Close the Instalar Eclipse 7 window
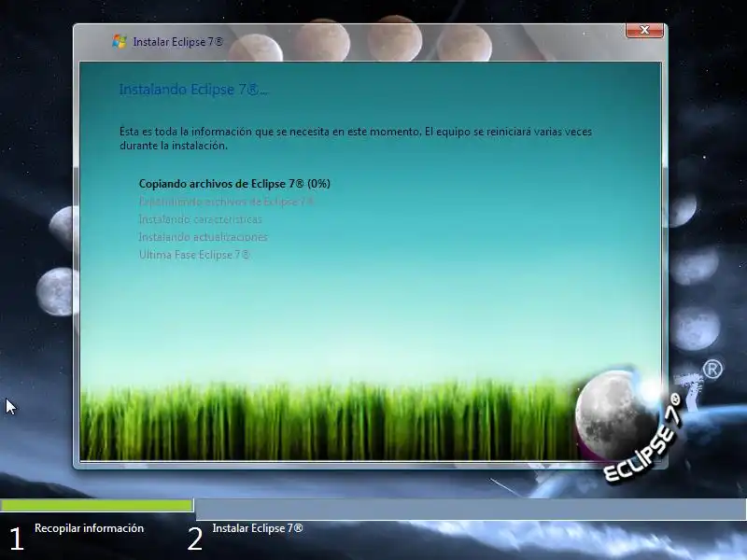The height and width of the screenshot is (560, 747). 644,30
